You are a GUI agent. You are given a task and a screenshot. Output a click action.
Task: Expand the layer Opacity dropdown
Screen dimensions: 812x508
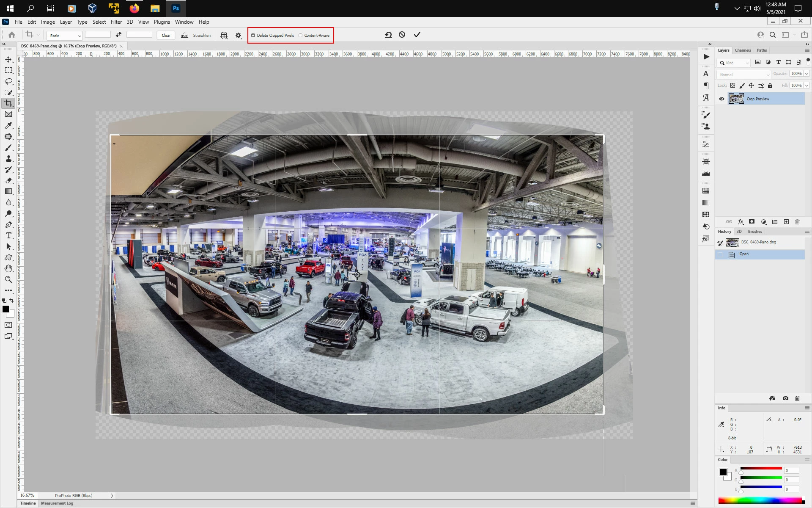(x=807, y=74)
